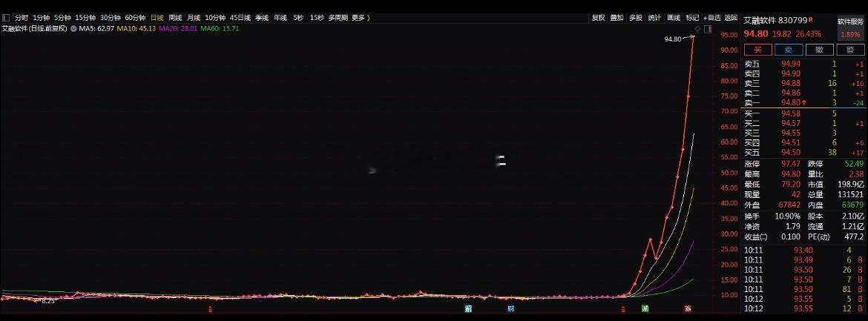
Task: Switch to 月线 monthly chart
Action: [x=193, y=18]
